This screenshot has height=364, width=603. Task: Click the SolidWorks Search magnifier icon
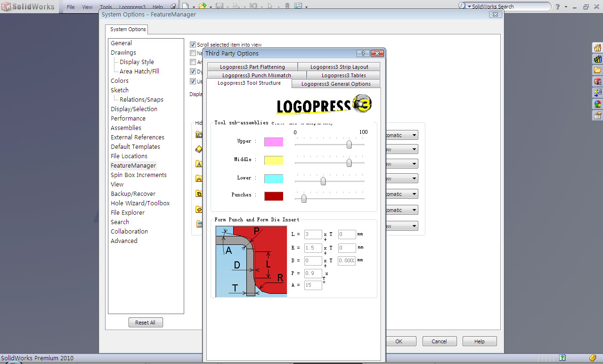pos(462,6)
